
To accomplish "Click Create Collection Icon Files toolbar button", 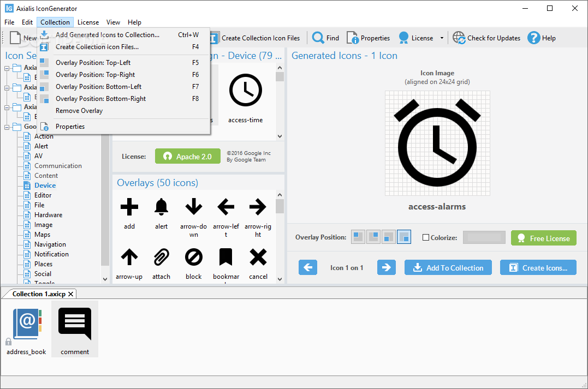I will pyautogui.click(x=256, y=38).
